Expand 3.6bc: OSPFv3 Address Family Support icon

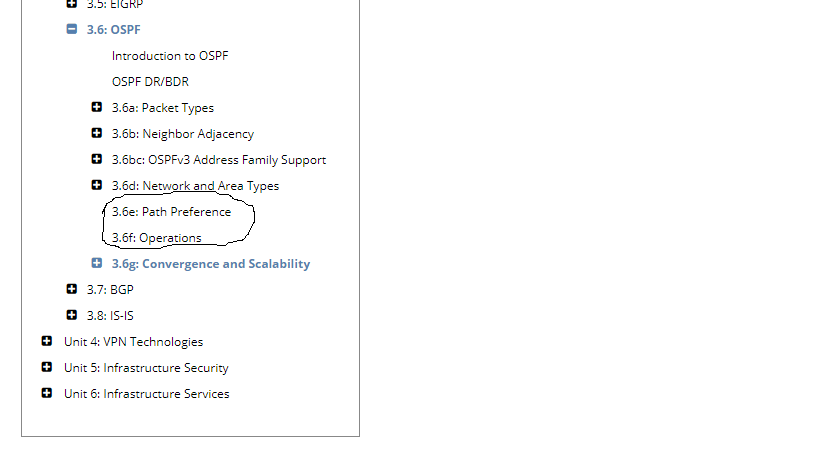pyautogui.click(x=97, y=159)
